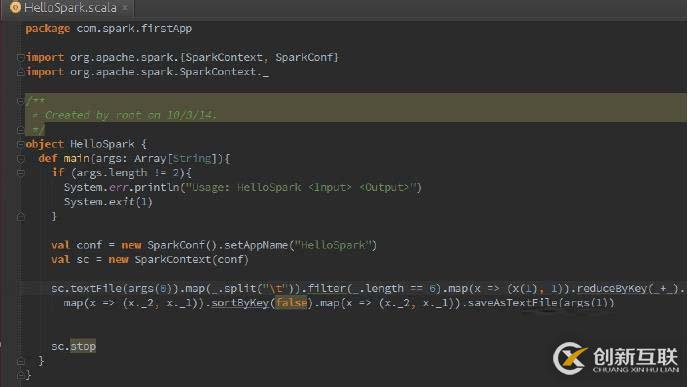Click the fold marker beside second import line
This screenshot has width=688, height=387.
(x=21, y=72)
